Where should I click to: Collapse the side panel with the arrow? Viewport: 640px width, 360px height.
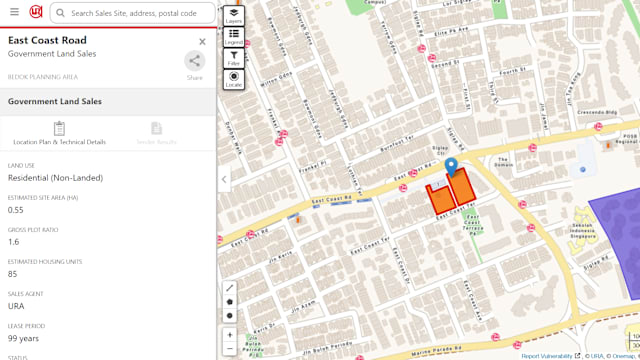coord(224,179)
